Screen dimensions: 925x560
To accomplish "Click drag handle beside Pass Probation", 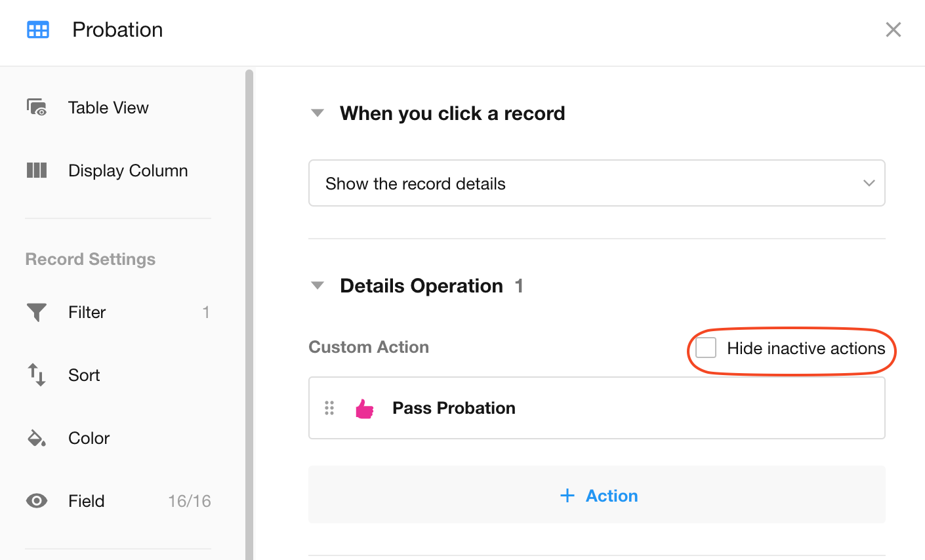I will 329,409.
